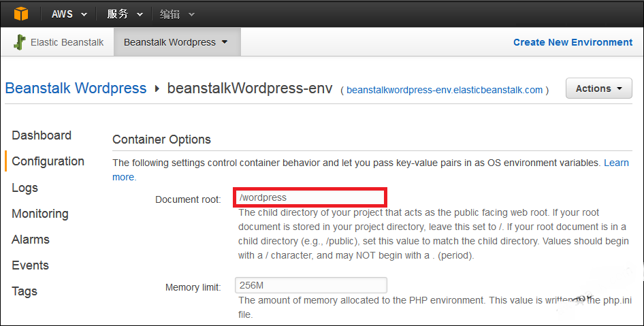Viewport: 644px width, 326px height.
Task: Expand the Beanstalk Wordpress application dropdown
Action: [x=177, y=42]
